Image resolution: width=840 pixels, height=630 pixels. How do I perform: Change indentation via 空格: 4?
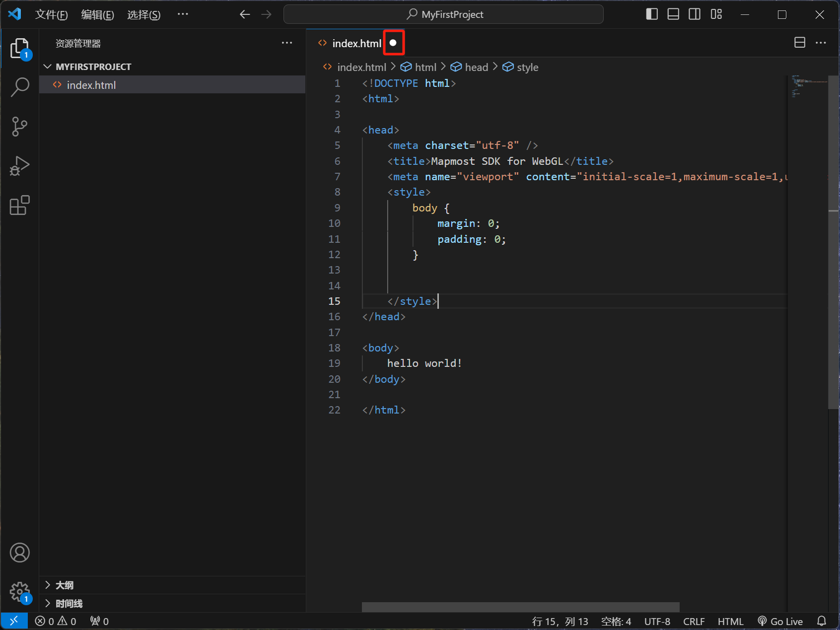pos(616,622)
